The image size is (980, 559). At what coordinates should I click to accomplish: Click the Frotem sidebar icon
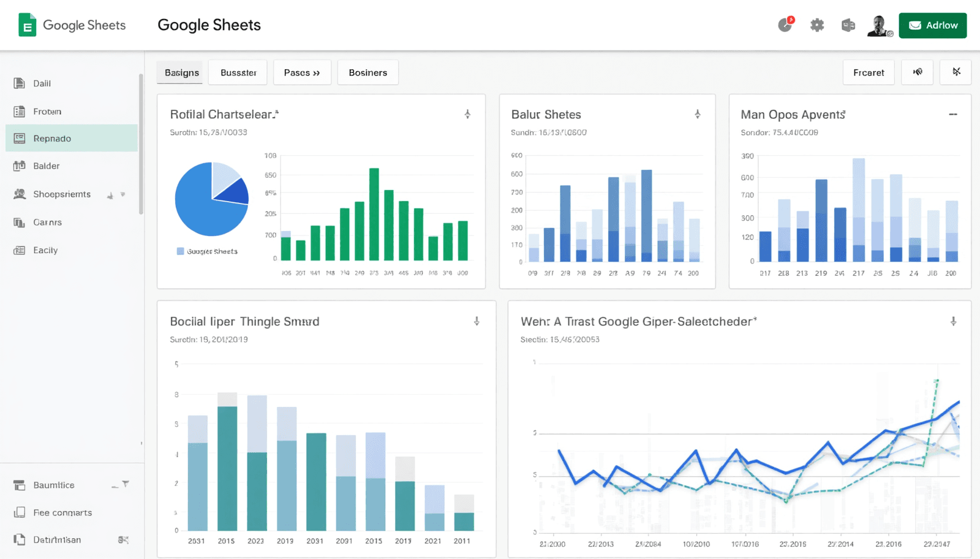(20, 112)
